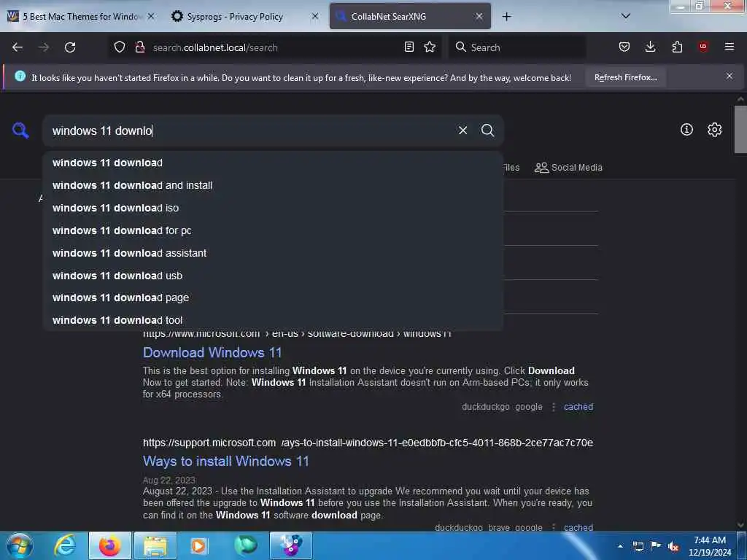The width and height of the screenshot is (747, 560).
Task: Toggle reader view icon in address bar
Action: point(409,47)
